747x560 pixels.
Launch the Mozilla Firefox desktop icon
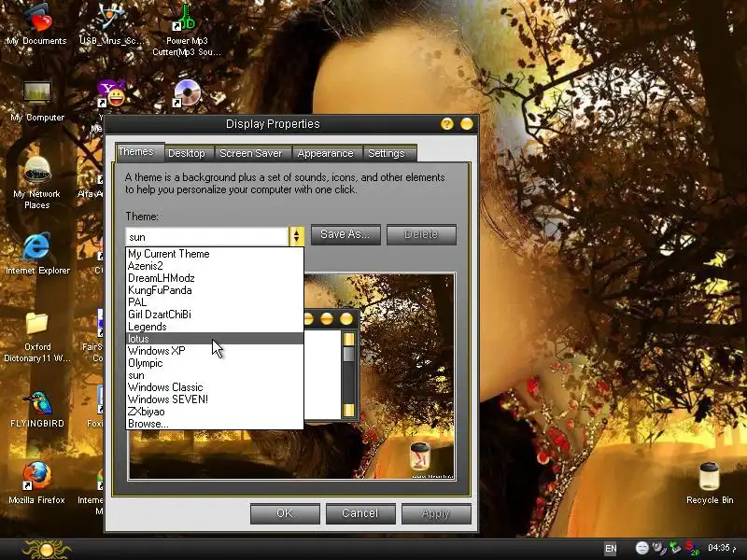[37, 483]
